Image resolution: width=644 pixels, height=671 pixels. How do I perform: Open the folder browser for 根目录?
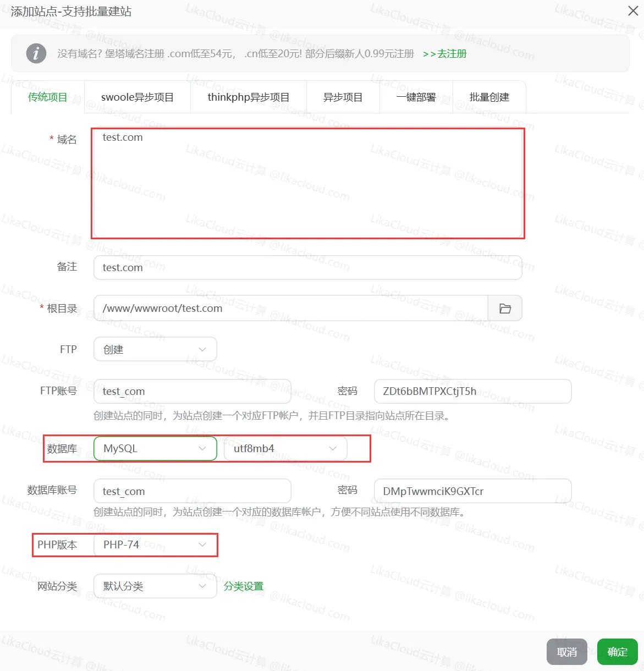504,308
